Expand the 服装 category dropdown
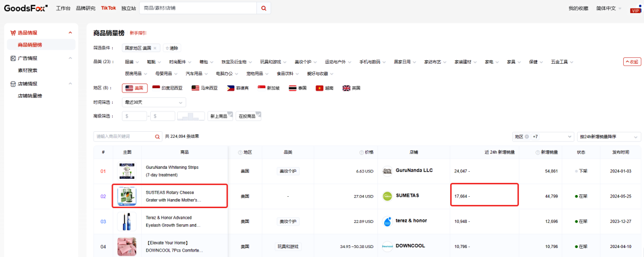 tap(131, 62)
